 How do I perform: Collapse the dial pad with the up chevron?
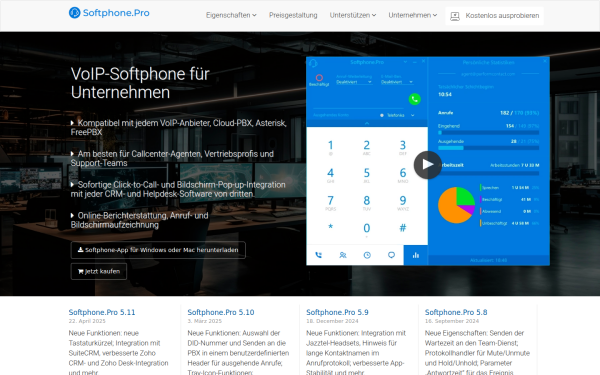[x=367, y=123]
